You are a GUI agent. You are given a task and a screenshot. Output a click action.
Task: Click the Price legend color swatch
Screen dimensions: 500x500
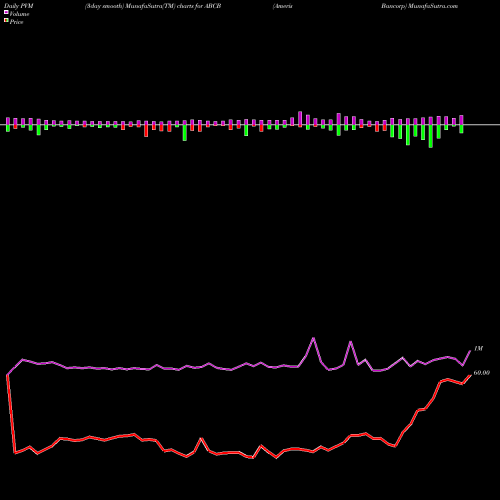(6, 21)
